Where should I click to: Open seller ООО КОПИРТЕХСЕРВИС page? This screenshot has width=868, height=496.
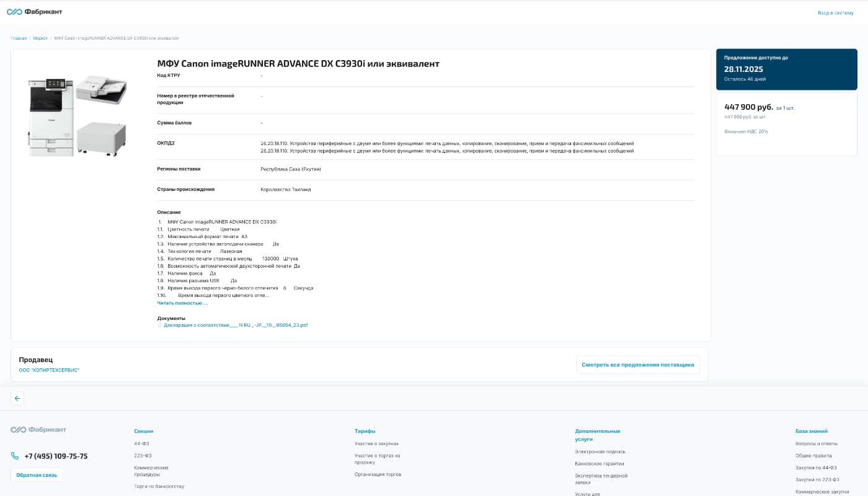[49, 370]
